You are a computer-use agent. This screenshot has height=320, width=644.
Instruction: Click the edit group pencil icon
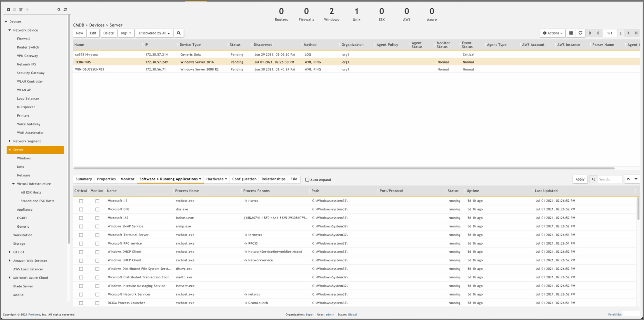pyautogui.click(x=21, y=10)
